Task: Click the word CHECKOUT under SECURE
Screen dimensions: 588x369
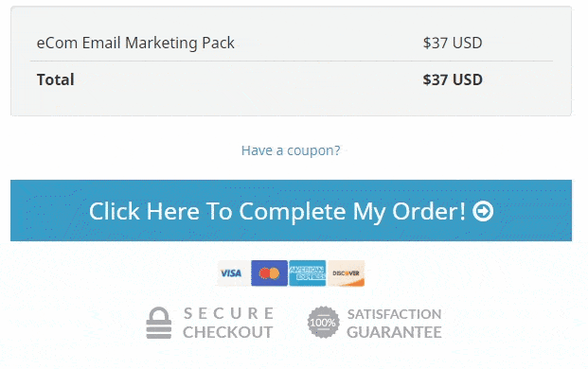Action: coord(227,332)
